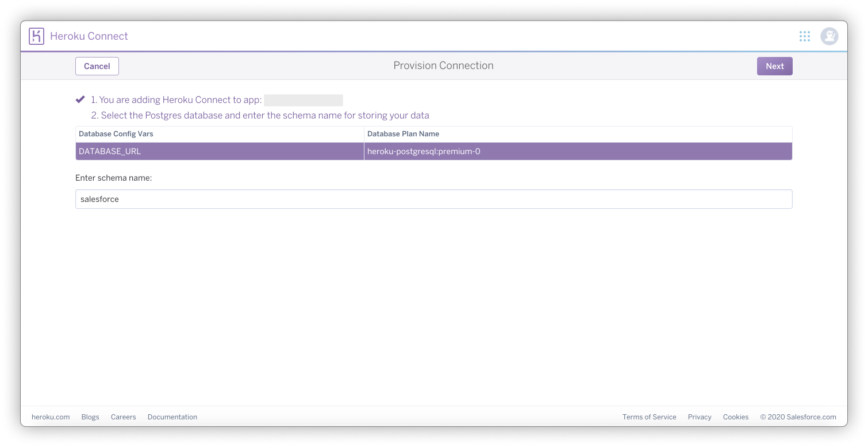Click the Database Config Vars column header
This screenshot has height=447, width=868.
[116, 134]
